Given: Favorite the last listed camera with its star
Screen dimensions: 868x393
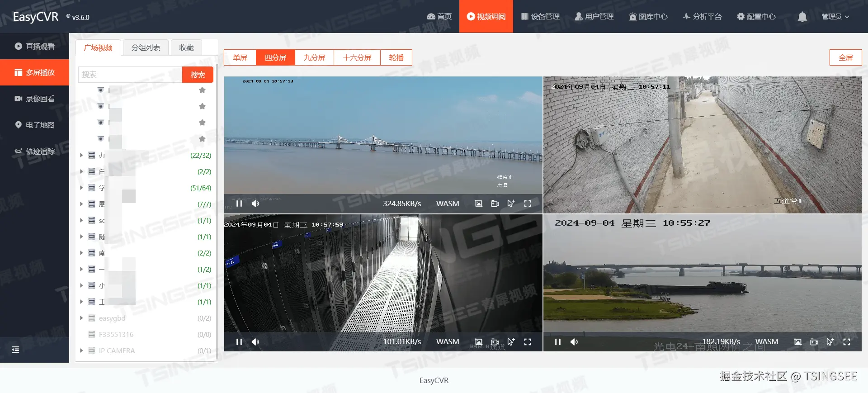Looking at the screenshot, I should [203, 139].
